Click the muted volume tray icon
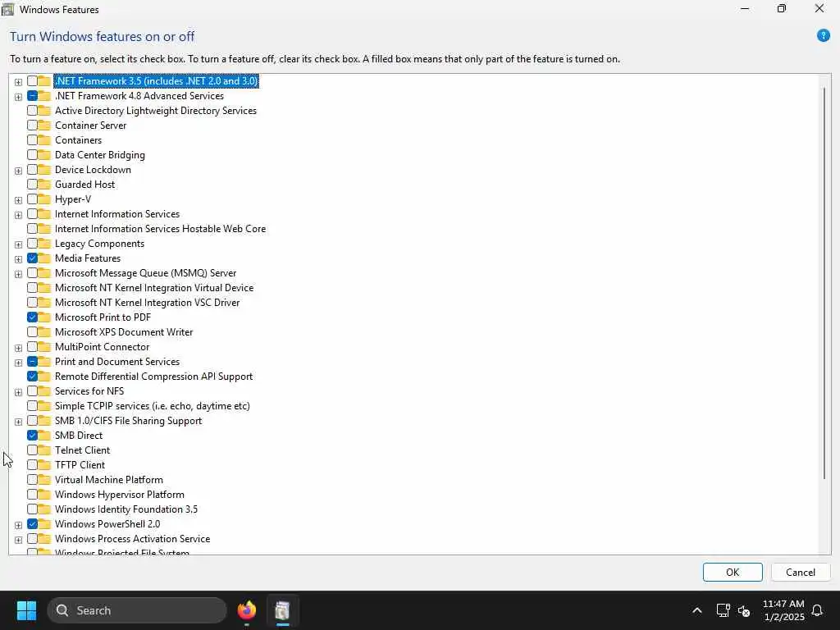840x630 pixels. click(743, 610)
